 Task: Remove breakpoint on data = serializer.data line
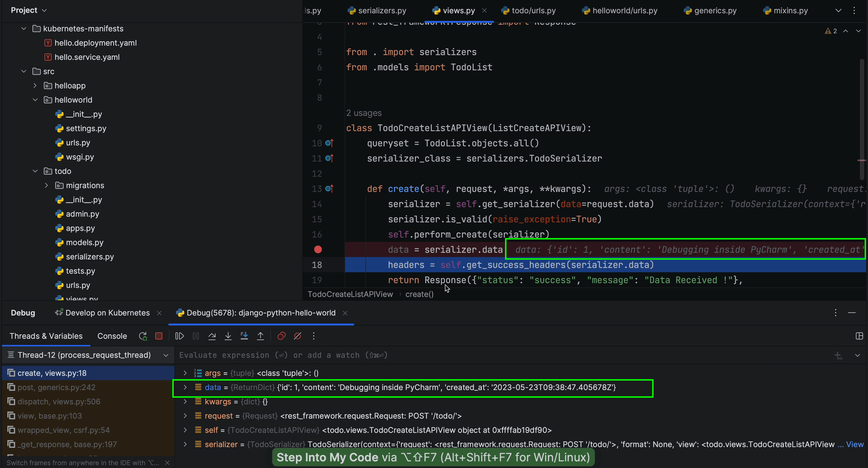click(x=318, y=249)
